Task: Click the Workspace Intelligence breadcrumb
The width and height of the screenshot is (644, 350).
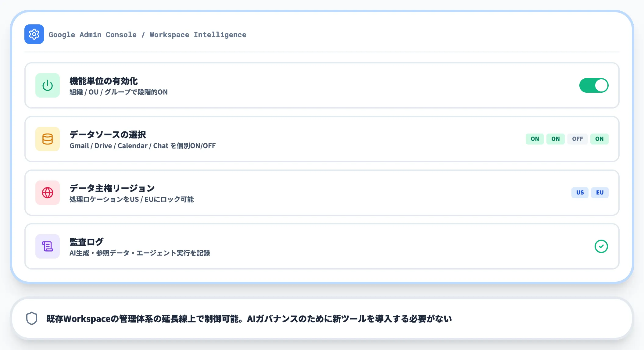Action: [197, 34]
